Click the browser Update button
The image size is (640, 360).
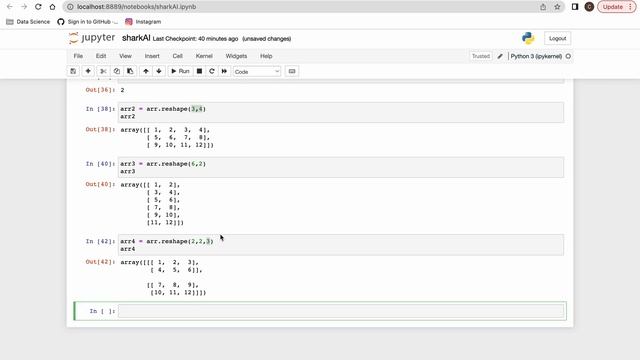click(617, 7)
